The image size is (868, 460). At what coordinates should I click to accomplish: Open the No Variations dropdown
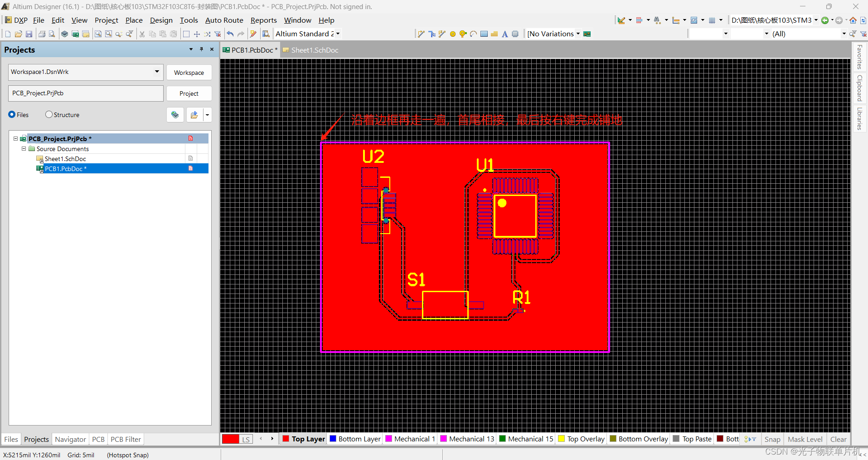578,34
